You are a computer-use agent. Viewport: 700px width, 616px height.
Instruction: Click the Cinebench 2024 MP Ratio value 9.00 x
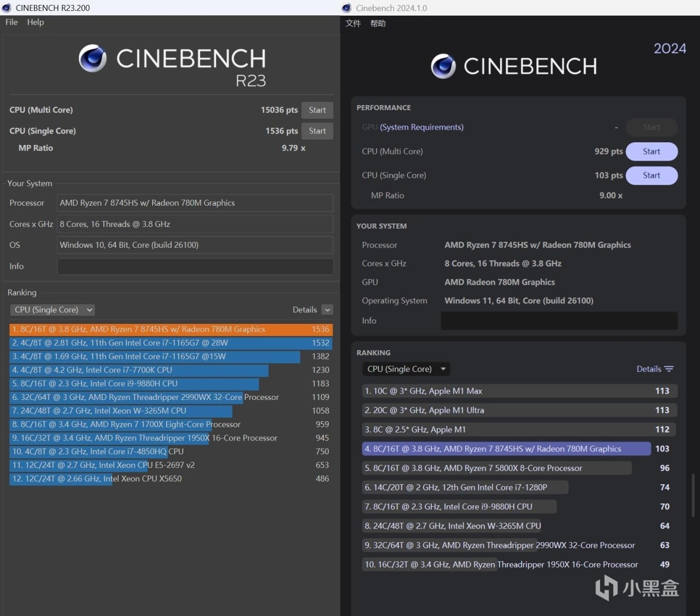pos(611,195)
